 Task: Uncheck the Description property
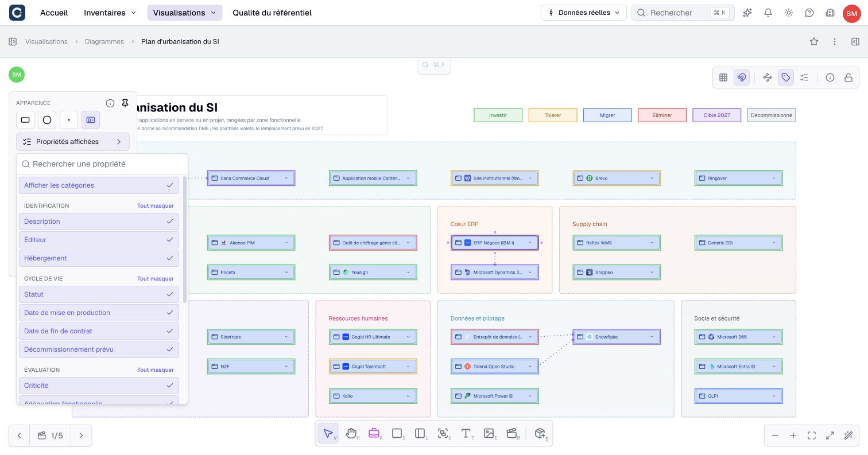point(99,221)
